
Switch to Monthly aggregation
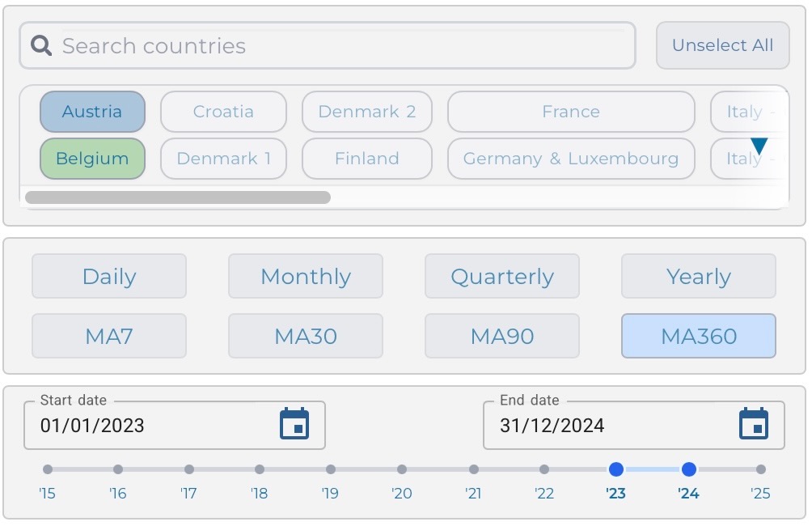(306, 277)
